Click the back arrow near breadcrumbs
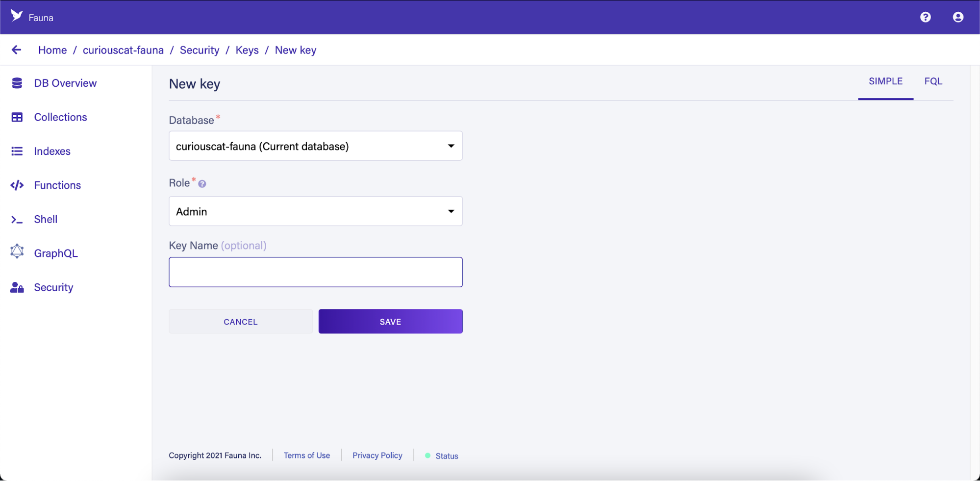 (x=17, y=50)
